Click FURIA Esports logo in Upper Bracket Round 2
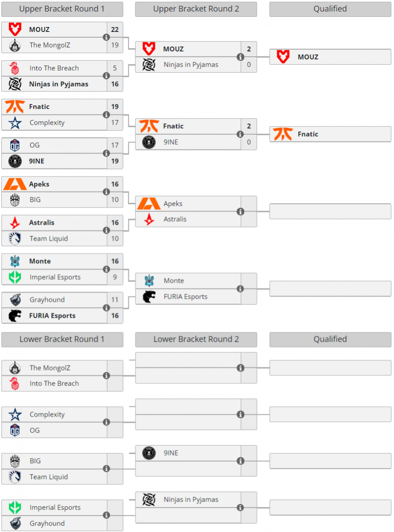 click(149, 297)
